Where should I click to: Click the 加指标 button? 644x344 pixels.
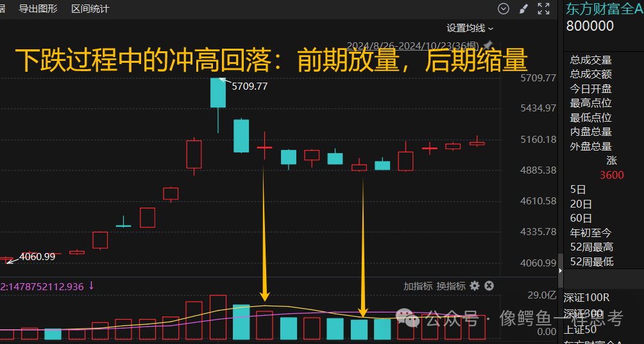point(418,286)
